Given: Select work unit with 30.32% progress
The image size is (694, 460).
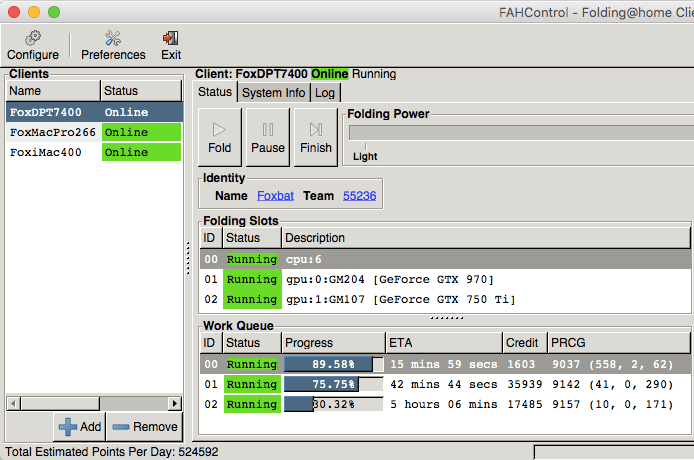Looking at the screenshot, I should tap(445, 404).
